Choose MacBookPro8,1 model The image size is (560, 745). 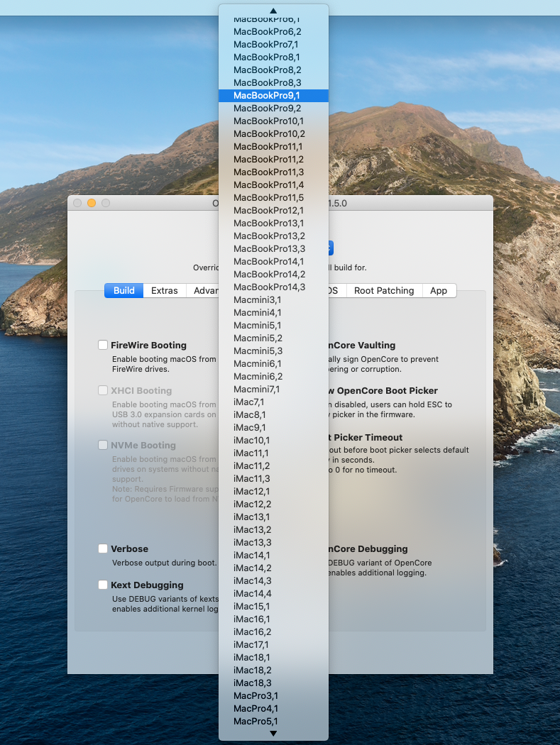[273, 57]
